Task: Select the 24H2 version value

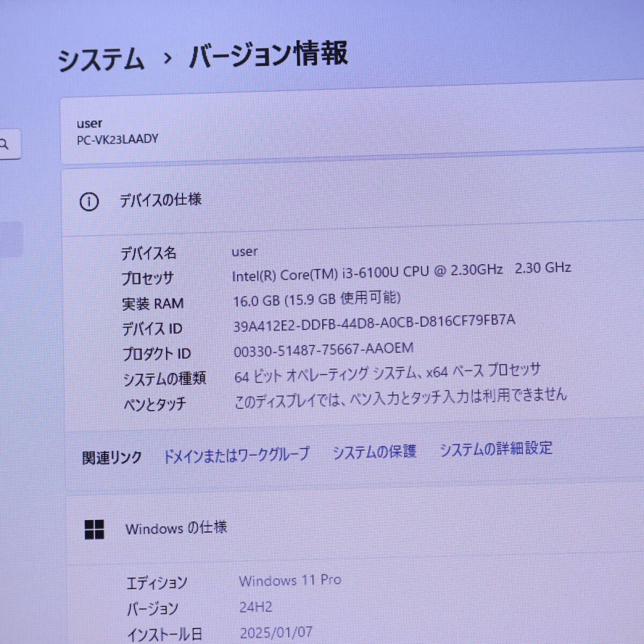Action: (x=256, y=607)
